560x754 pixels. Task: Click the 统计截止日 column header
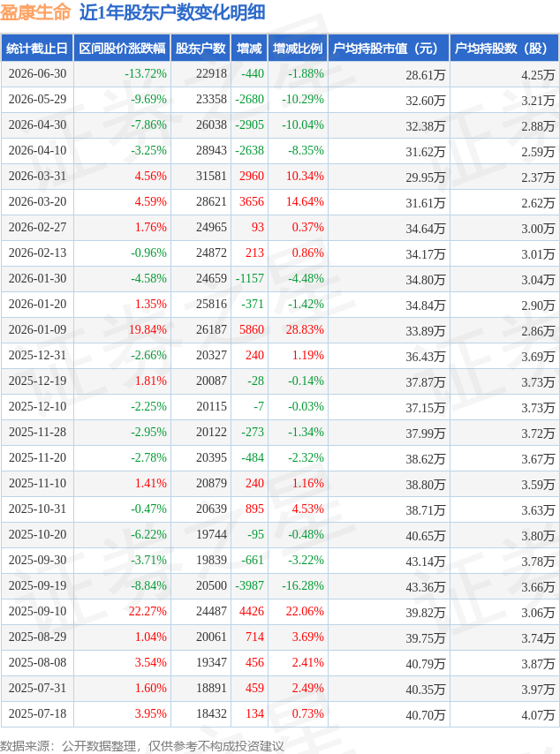click(x=37, y=48)
